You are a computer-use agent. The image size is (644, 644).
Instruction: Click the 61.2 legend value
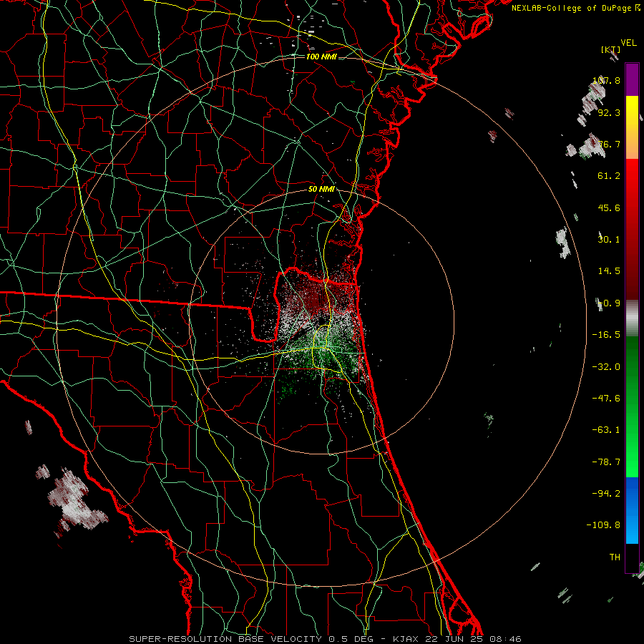pos(609,176)
